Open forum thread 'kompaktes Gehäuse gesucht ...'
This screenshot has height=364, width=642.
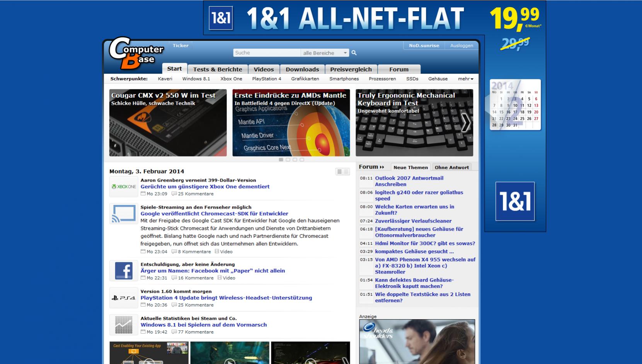pyautogui.click(x=414, y=252)
